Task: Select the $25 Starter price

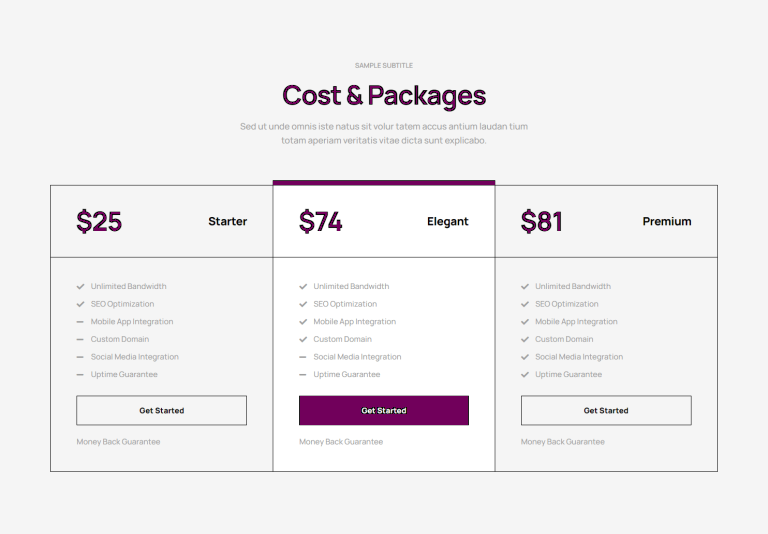Action: 99,221
